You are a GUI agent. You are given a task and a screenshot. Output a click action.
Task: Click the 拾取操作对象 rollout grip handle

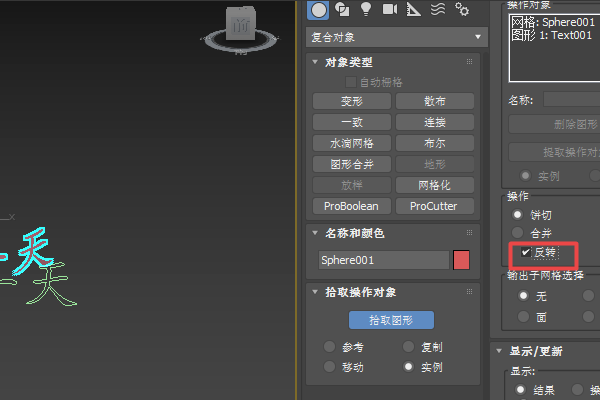tap(470, 292)
